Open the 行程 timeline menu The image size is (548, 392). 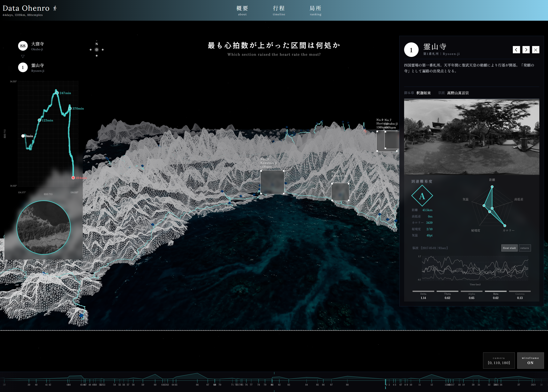(279, 10)
